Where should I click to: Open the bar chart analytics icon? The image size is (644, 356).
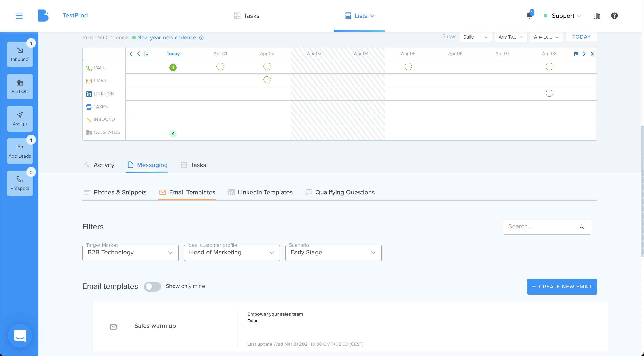point(597,16)
